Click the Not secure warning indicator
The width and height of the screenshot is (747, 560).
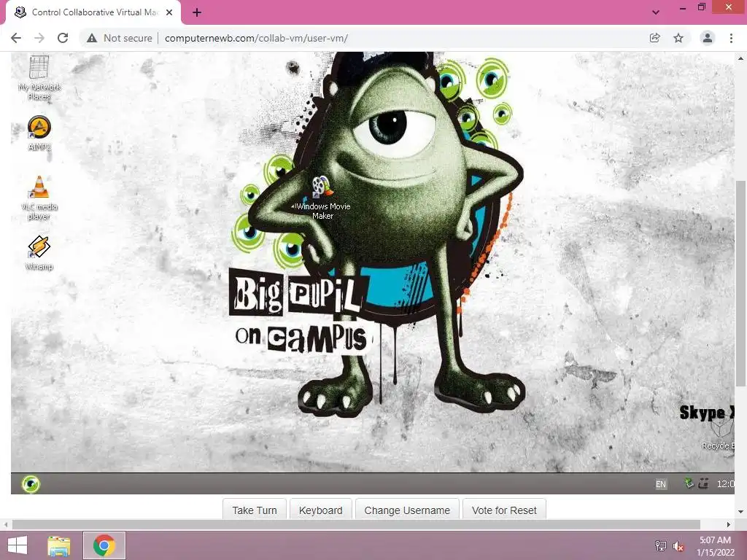tap(120, 38)
